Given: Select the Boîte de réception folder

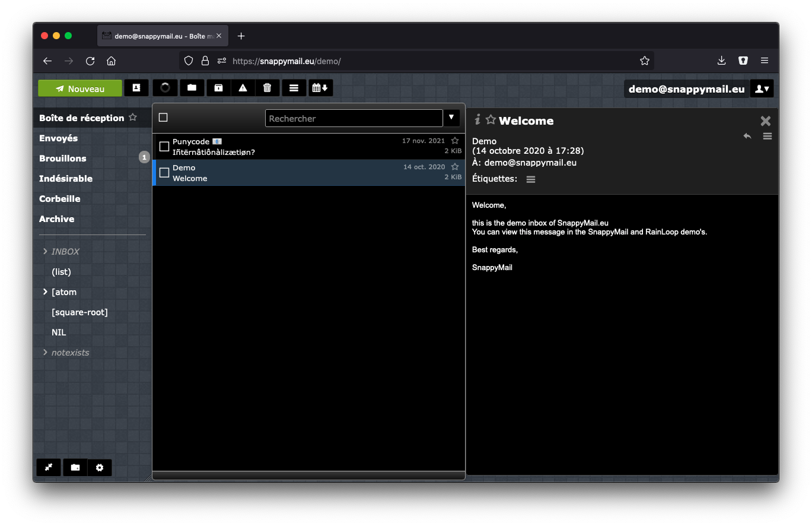Looking at the screenshot, I should click(92, 118).
